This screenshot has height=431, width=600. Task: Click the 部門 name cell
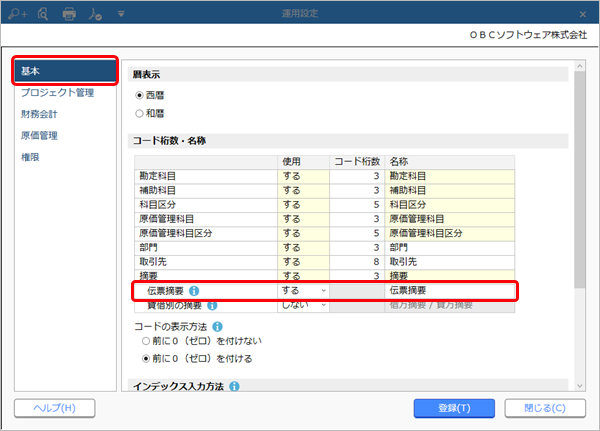pyautogui.click(x=450, y=248)
